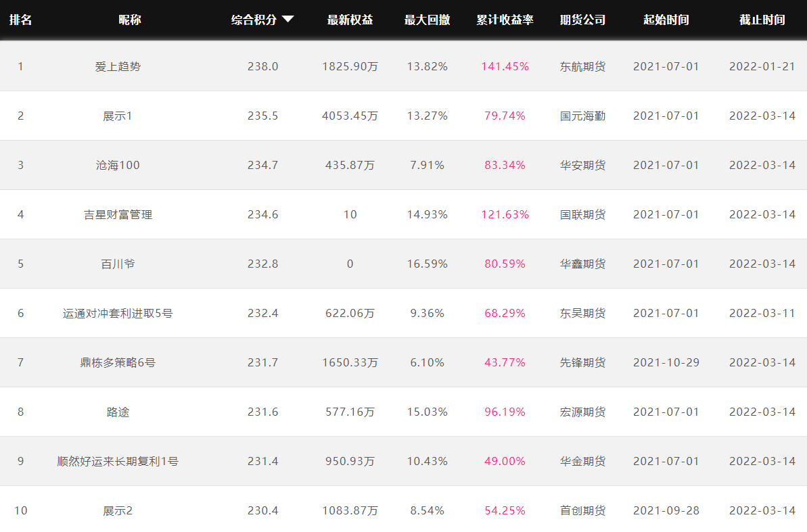Select the 路途 nickname
The image size is (807, 532).
[118, 412]
